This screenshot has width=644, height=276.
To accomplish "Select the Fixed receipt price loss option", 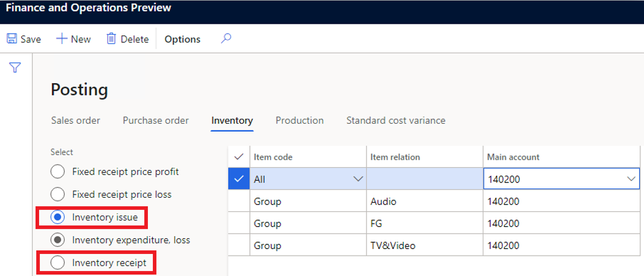I will tap(57, 195).
